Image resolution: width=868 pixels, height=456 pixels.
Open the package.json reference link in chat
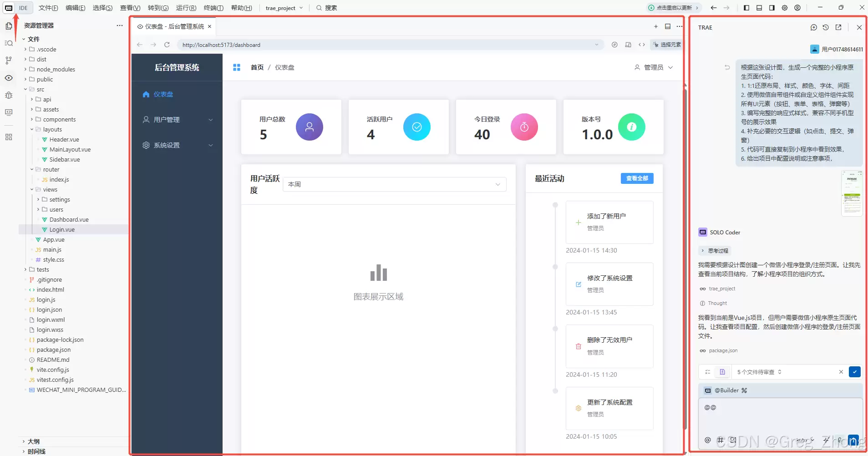coord(723,350)
